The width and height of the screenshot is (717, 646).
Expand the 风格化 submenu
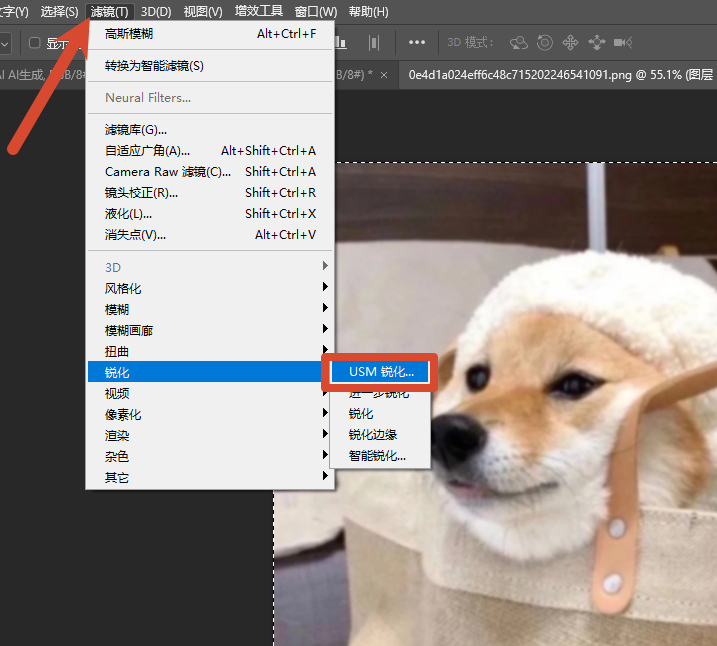[x=210, y=288]
